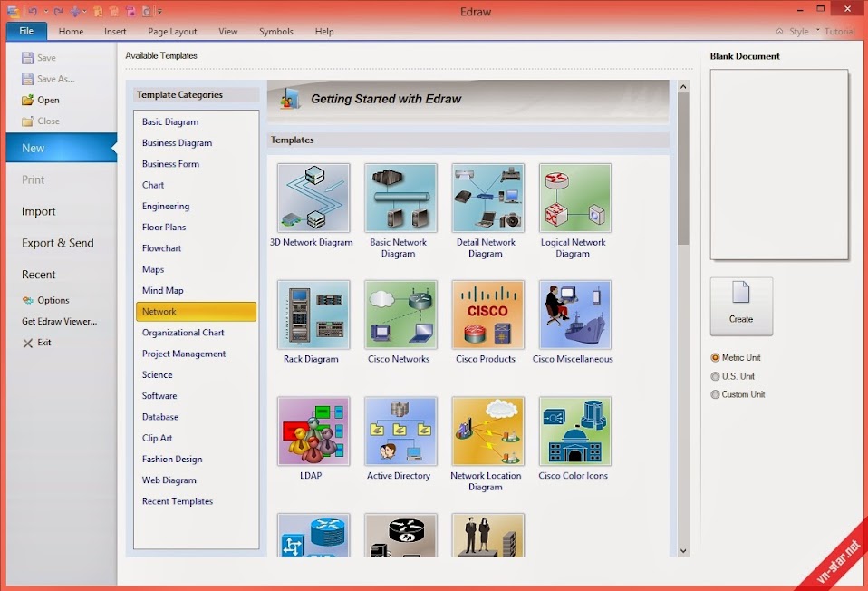This screenshot has height=591, width=868.
Task: Click Get Edraw Viewer link
Action: 59,321
